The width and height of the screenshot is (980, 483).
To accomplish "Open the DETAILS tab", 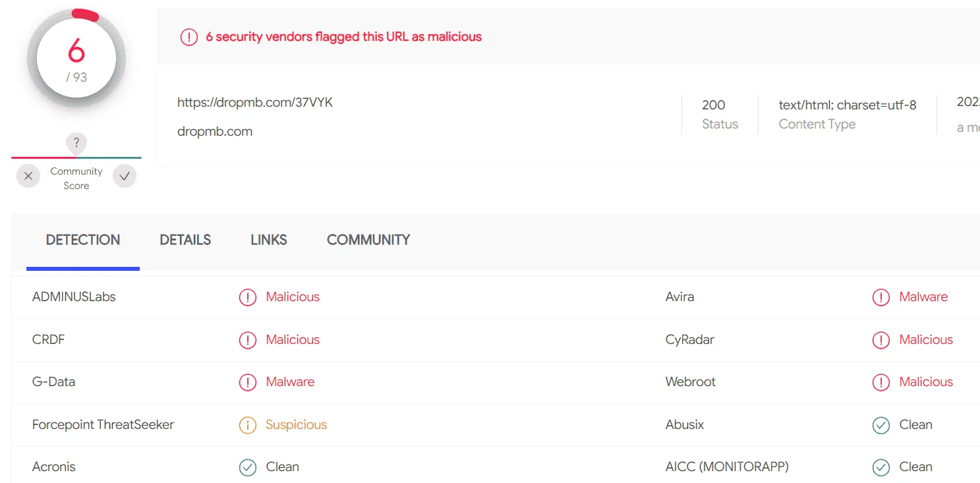I will coord(185,240).
